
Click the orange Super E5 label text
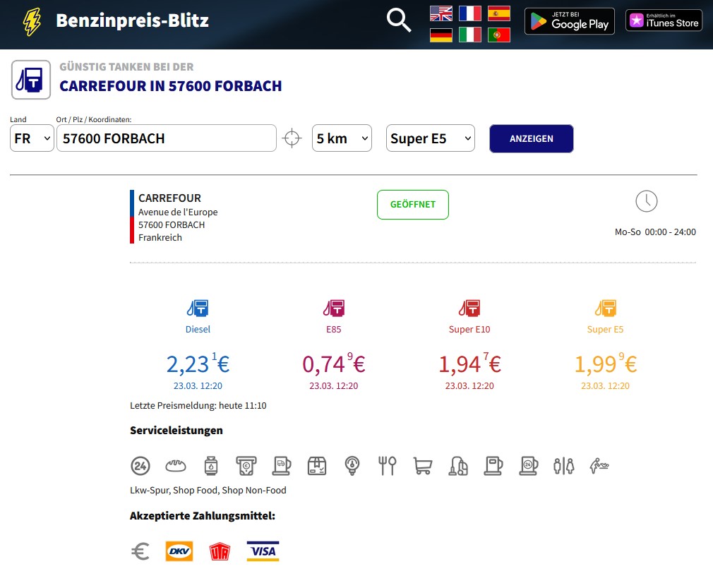coord(605,329)
